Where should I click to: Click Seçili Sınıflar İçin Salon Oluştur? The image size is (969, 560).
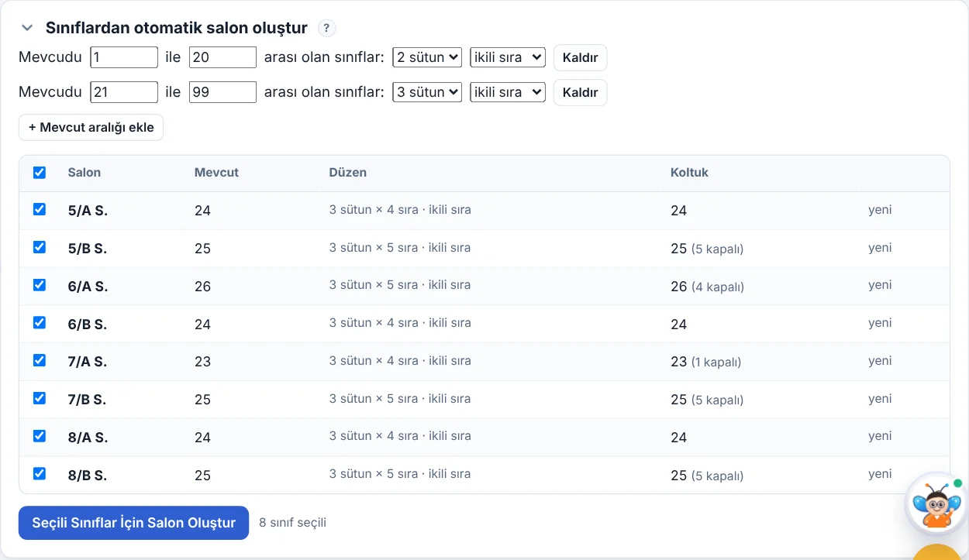tap(133, 523)
